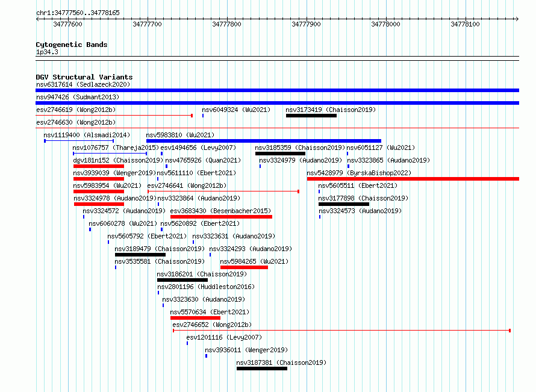Click nsv3324572 (Audano2019) label

[x=124, y=211]
